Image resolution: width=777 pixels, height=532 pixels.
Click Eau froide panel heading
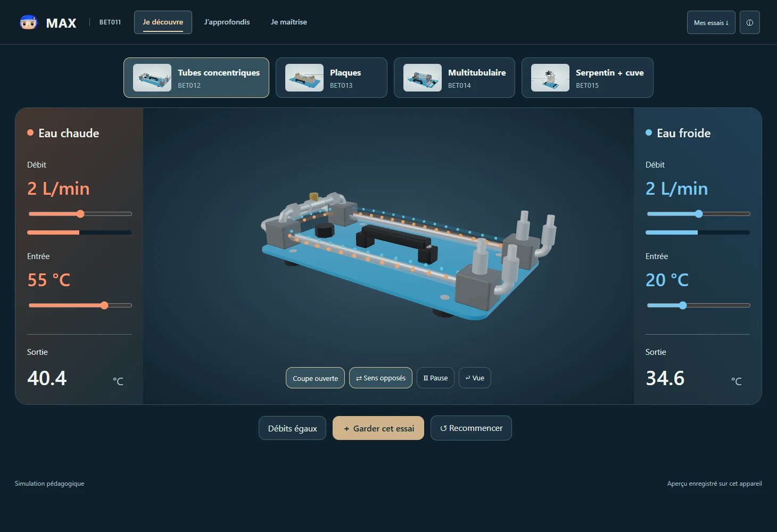coord(684,133)
